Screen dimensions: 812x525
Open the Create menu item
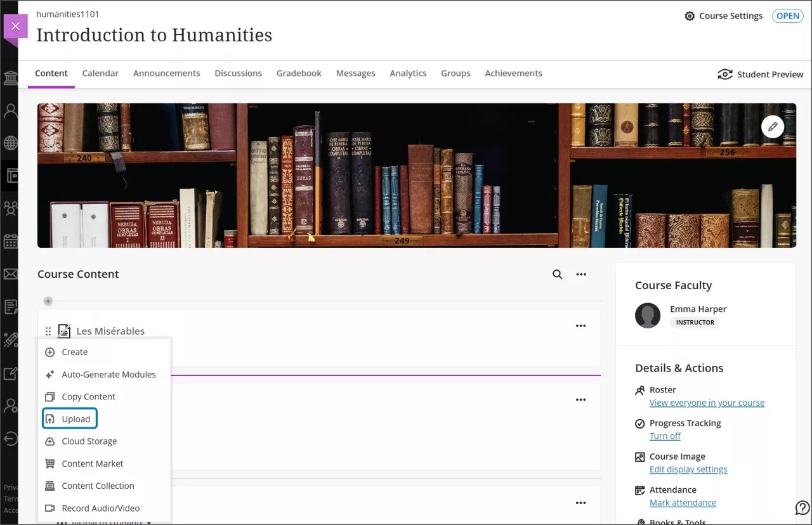click(x=75, y=352)
